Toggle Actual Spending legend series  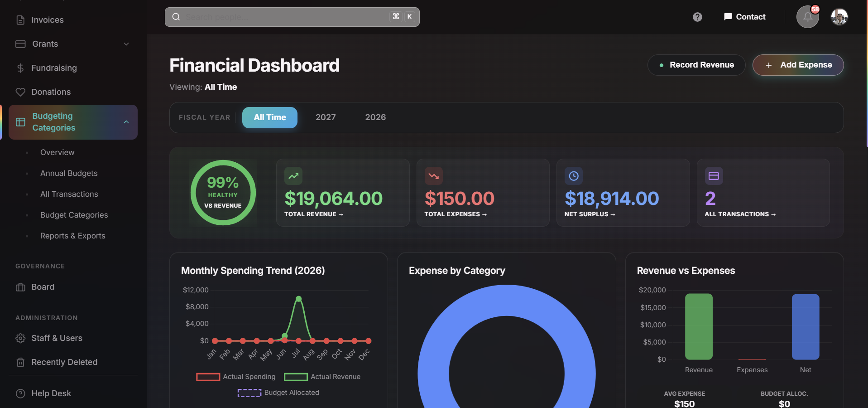click(236, 377)
